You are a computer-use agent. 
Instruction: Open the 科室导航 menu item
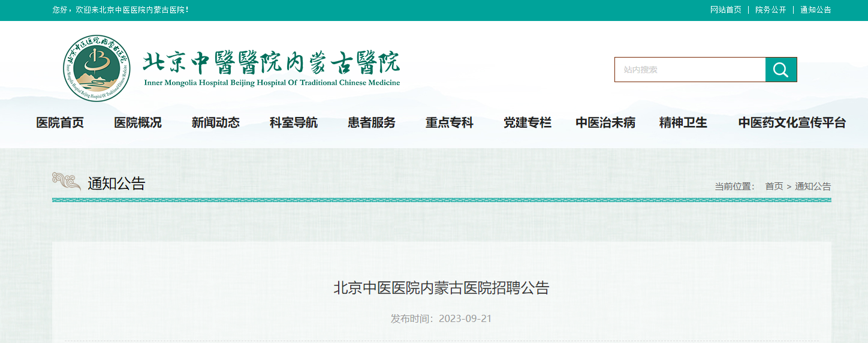pyautogui.click(x=294, y=123)
